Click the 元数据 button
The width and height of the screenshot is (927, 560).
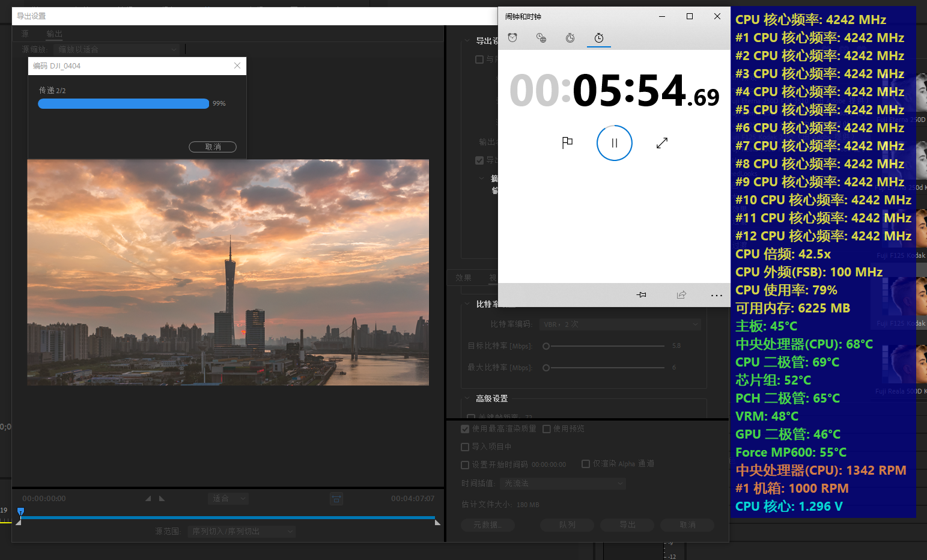[x=487, y=525]
